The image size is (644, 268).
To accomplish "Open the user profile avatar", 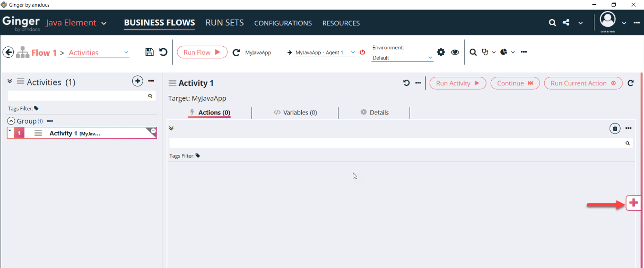I will coord(608,20).
